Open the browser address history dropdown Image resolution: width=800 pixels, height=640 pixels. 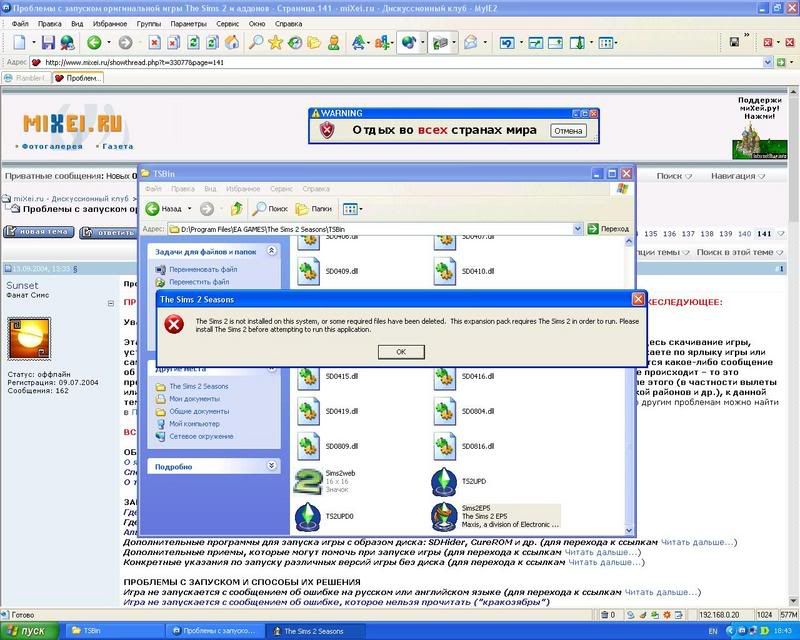(767, 62)
